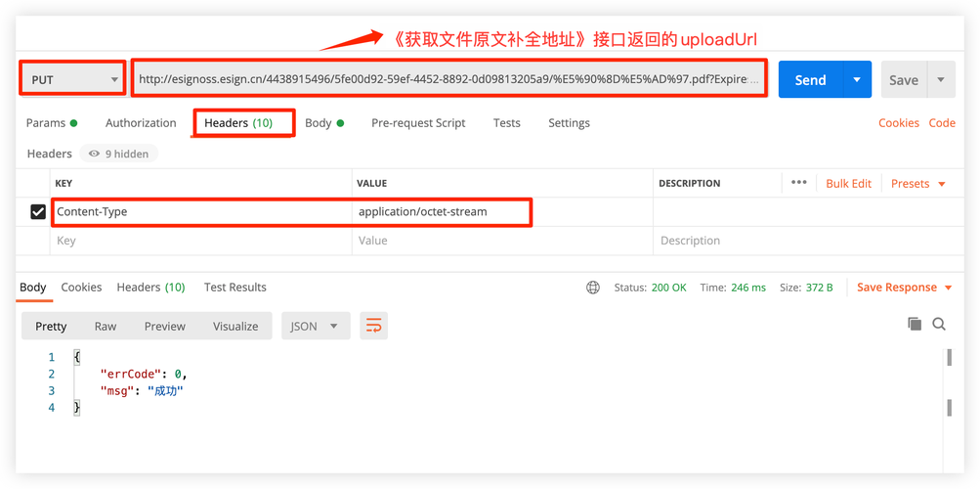The image size is (980, 489).
Task: Click the "msg" line in the response
Action: (x=142, y=391)
